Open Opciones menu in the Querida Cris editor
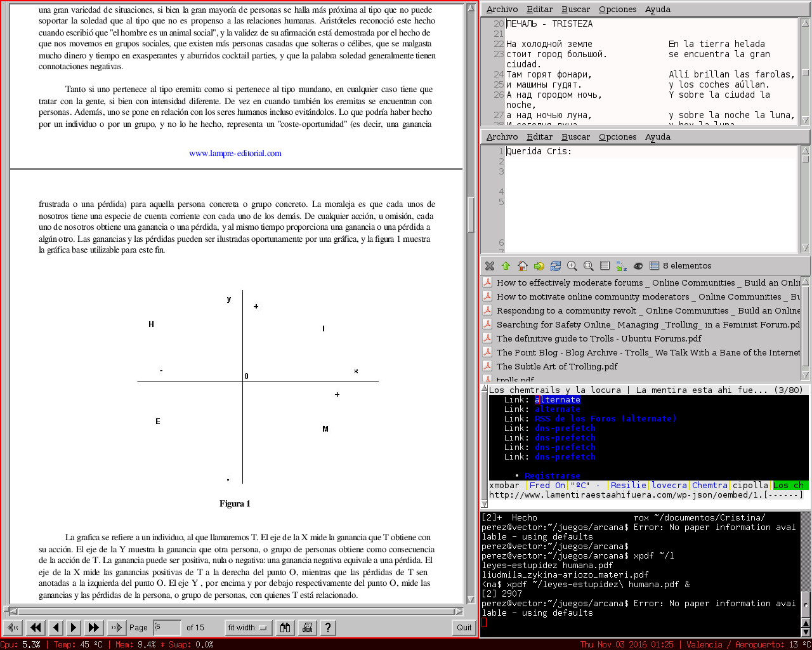Image resolution: width=812 pixels, height=650 pixels. click(617, 137)
